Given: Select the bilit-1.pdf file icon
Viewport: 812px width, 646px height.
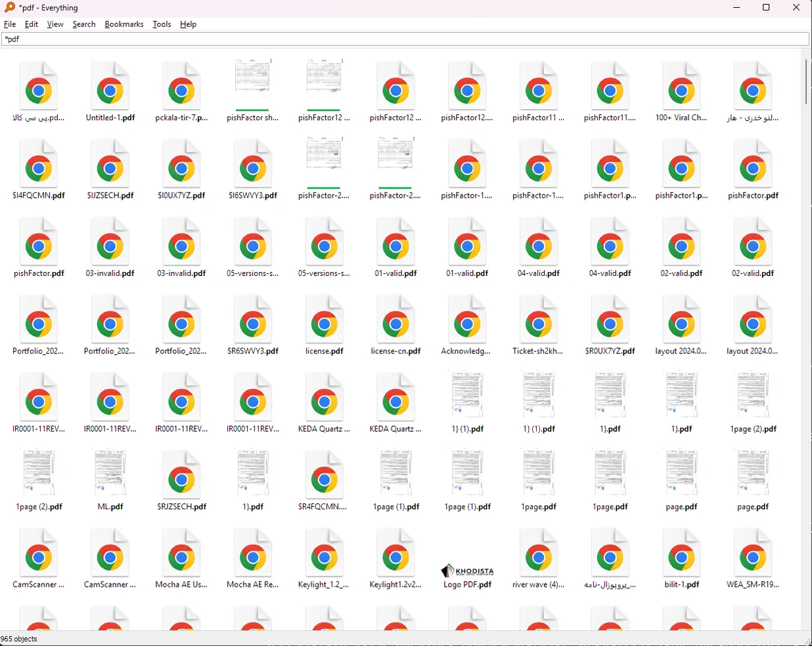Looking at the screenshot, I should coord(681,553).
